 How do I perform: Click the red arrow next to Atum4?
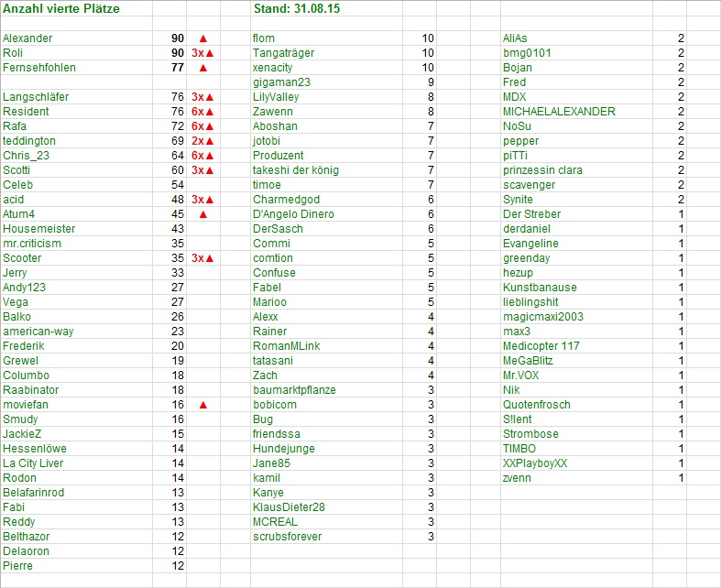202,214
